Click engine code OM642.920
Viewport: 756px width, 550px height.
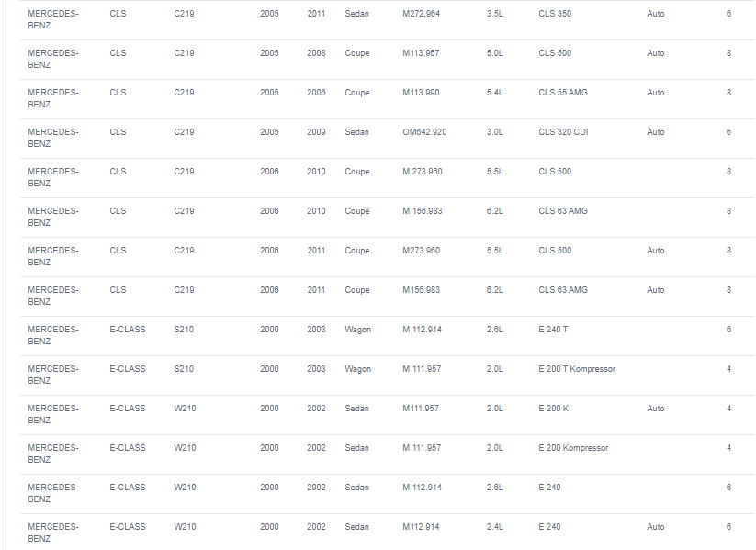424,132
